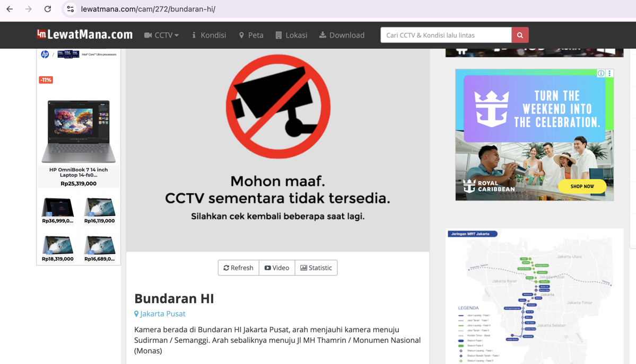This screenshot has width=636, height=364.
Task: Click the info icon beside Kondisi
Action: tap(194, 35)
